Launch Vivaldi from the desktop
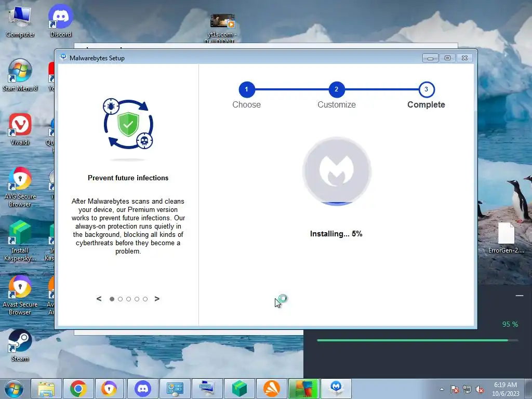The height and width of the screenshot is (399, 532). 20,129
